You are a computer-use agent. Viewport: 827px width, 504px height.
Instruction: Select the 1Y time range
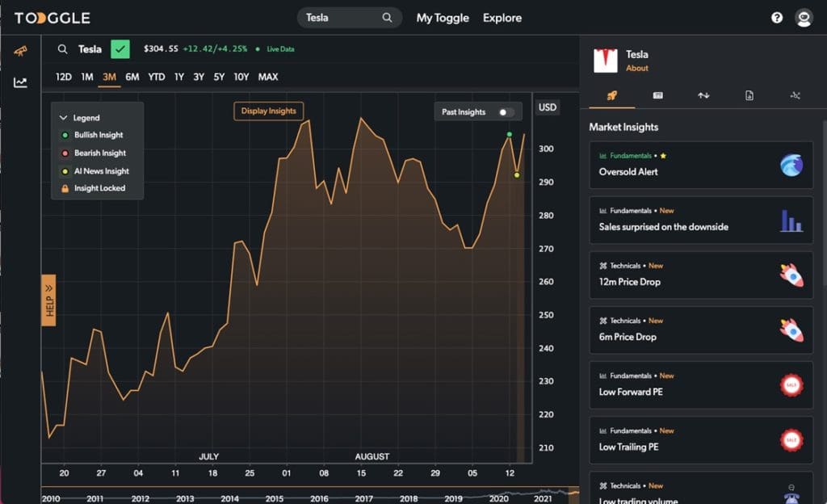(178, 77)
